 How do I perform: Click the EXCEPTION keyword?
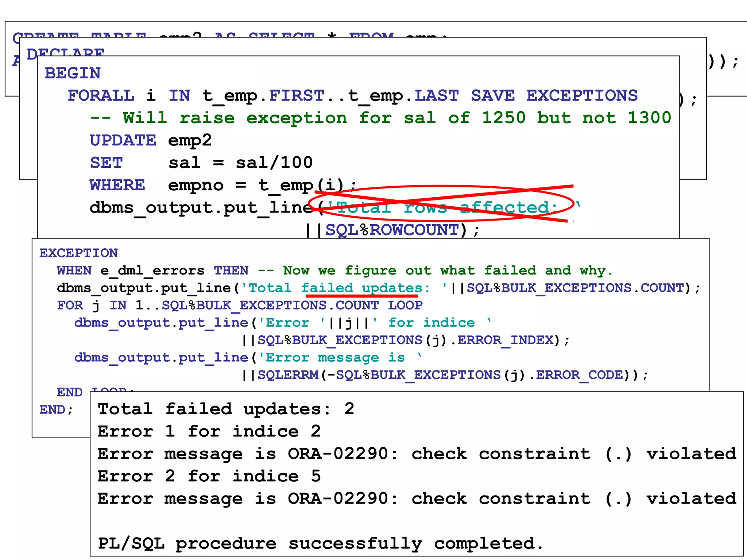(78, 253)
